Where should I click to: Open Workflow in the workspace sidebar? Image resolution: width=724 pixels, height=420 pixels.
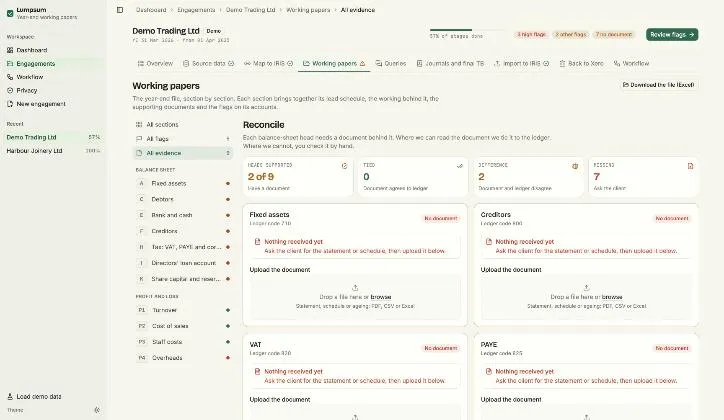[53, 77]
